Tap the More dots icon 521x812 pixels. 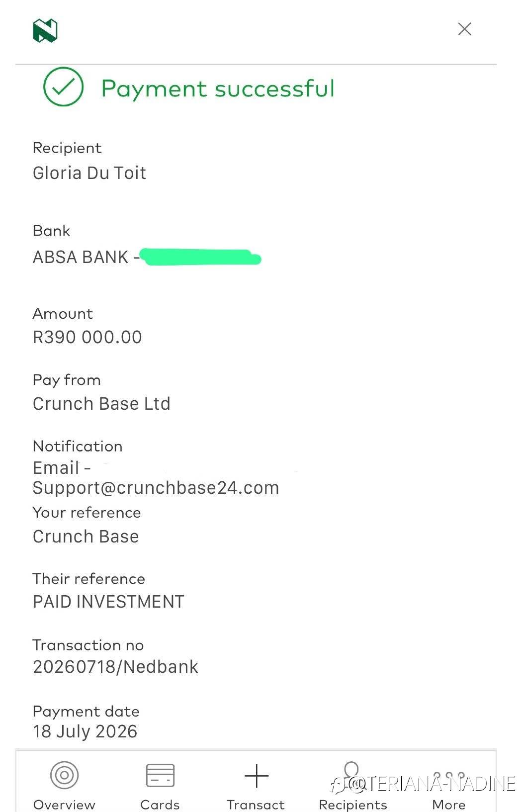point(449,777)
